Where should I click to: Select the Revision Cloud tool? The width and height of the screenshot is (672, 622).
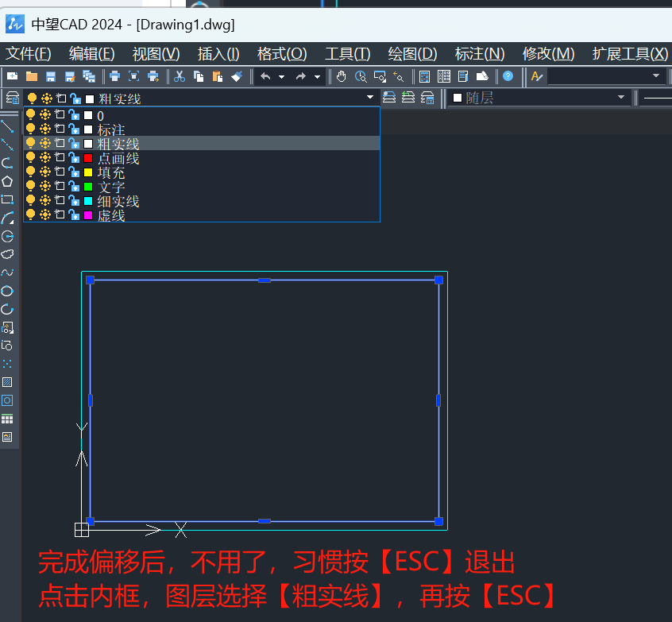click(x=7, y=254)
